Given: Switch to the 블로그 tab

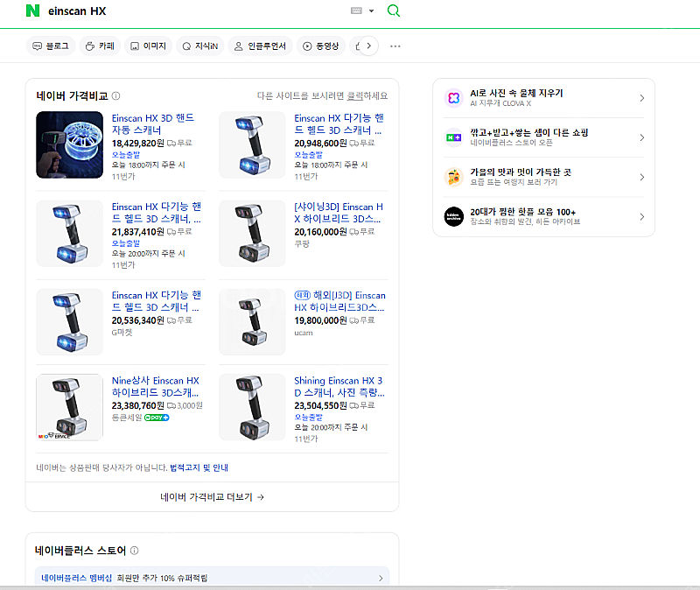Looking at the screenshot, I should click(51, 46).
